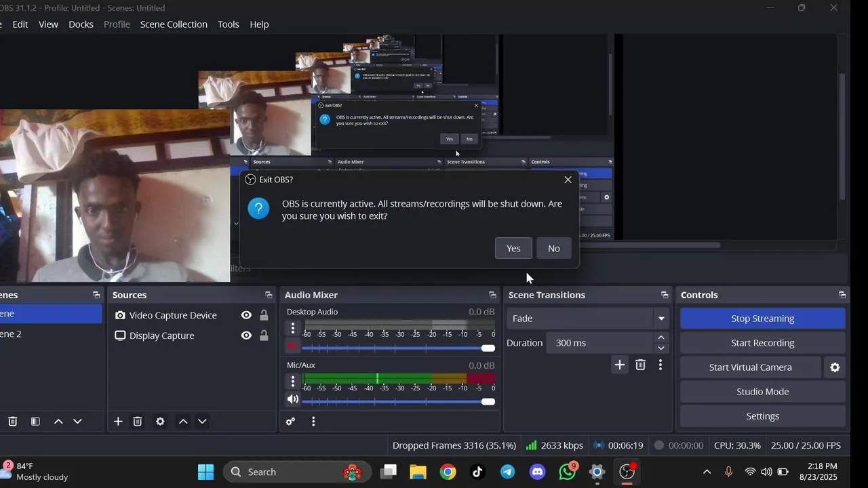This screenshot has width=868, height=488.
Task: Show hidden tray icons chevron
Action: pyautogui.click(x=707, y=472)
